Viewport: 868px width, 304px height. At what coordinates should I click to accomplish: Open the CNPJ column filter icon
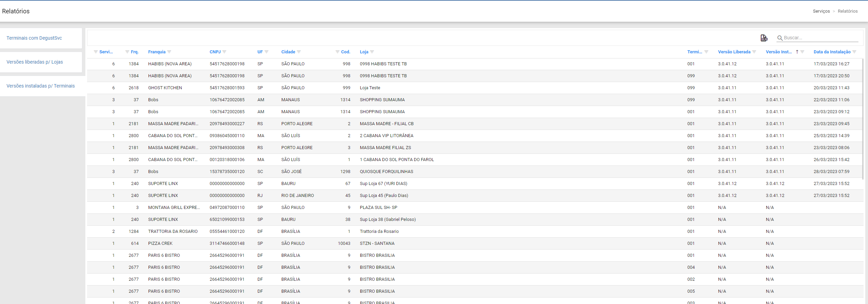224,52
